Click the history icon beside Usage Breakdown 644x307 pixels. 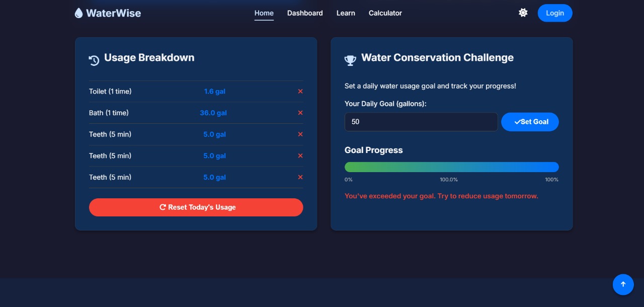tap(94, 60)
